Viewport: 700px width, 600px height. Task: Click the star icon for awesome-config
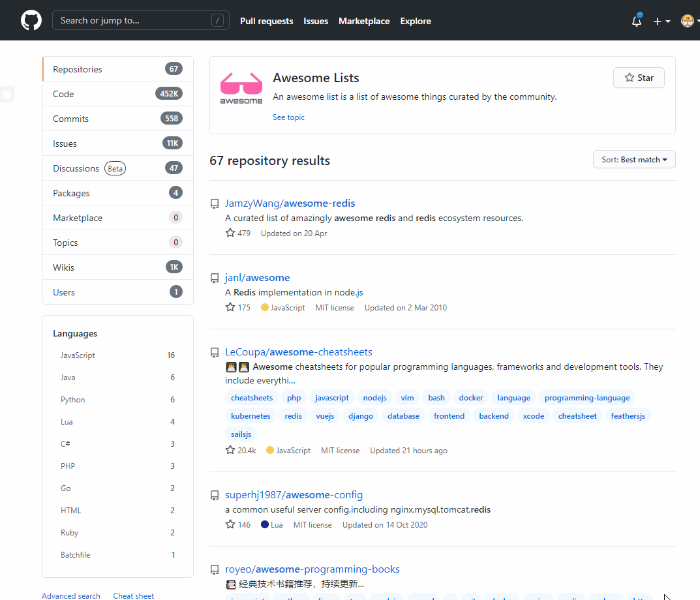(x=230, y=524)
